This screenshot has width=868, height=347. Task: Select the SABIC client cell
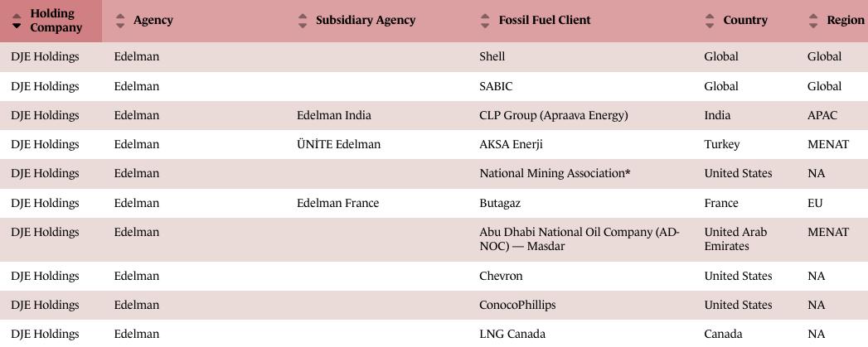495,86
